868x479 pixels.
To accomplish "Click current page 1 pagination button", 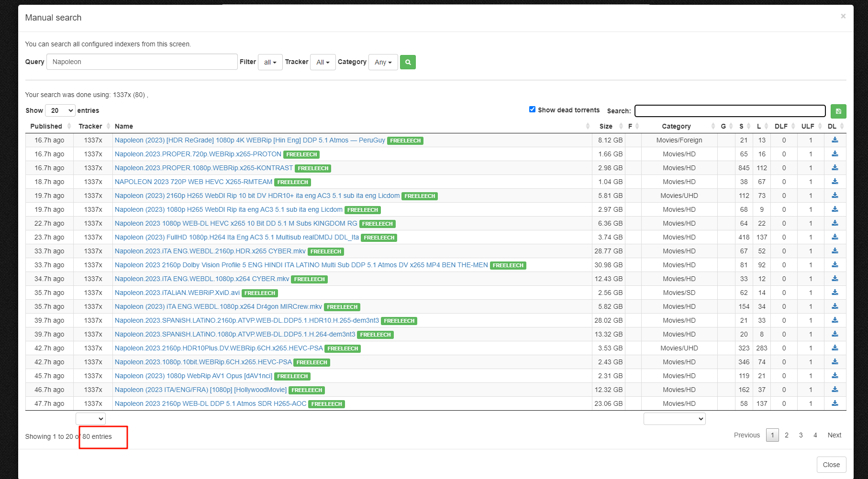I will coord(772,435).
